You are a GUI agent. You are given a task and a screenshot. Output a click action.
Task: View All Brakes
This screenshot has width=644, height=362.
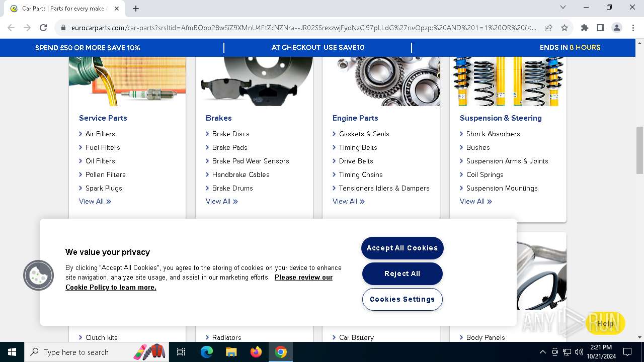(x=222, y=201)
